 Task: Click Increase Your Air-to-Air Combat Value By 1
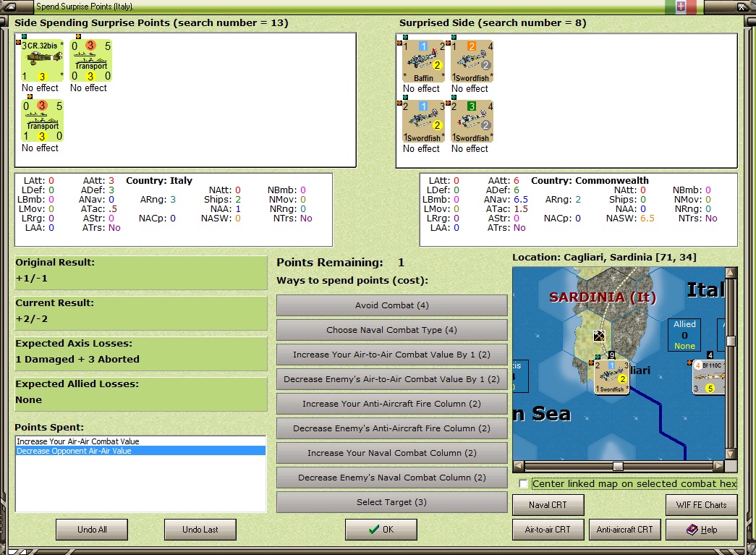pyautogui.click(x=391, y=355)
